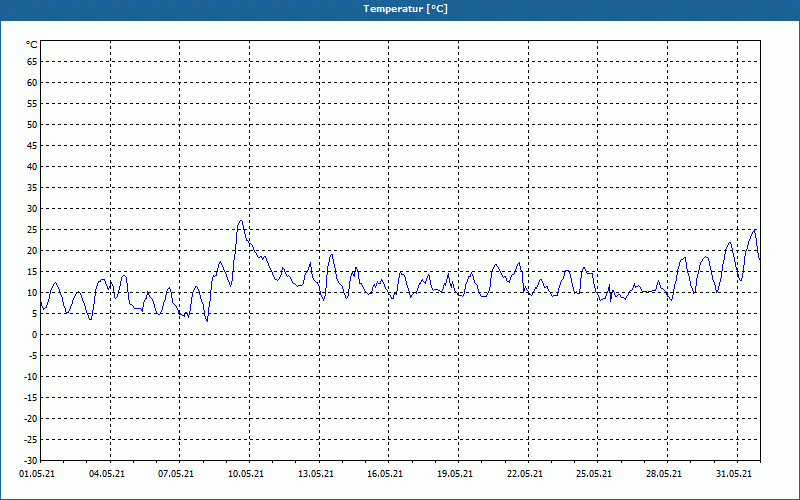This screenshot has height=500, width=800.
Task: Click the 25.05.21 date label
Action: pyautogui.click(x=594, y=474)
